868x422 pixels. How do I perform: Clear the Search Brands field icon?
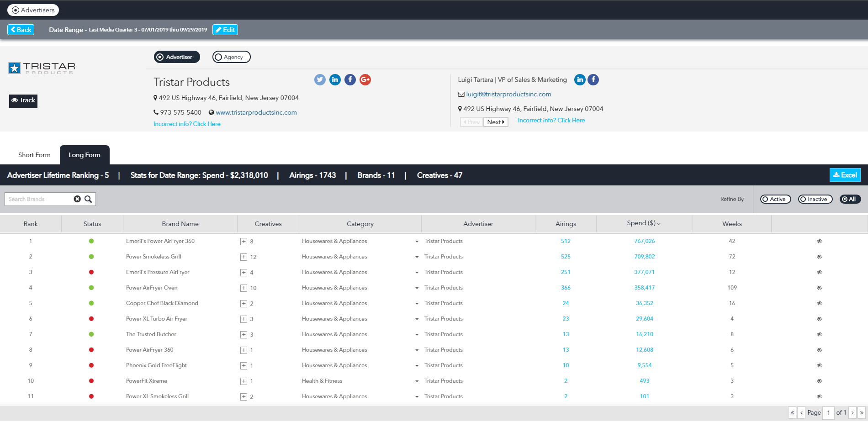[77, 199]
